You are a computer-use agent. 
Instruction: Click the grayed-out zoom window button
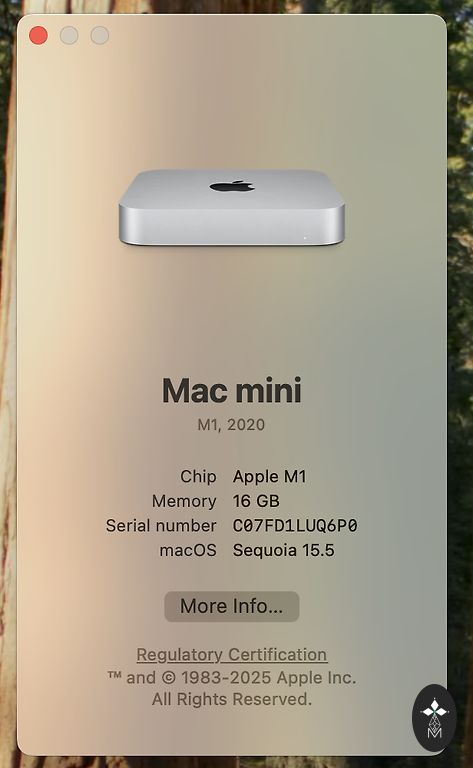[x=100, y=36]
